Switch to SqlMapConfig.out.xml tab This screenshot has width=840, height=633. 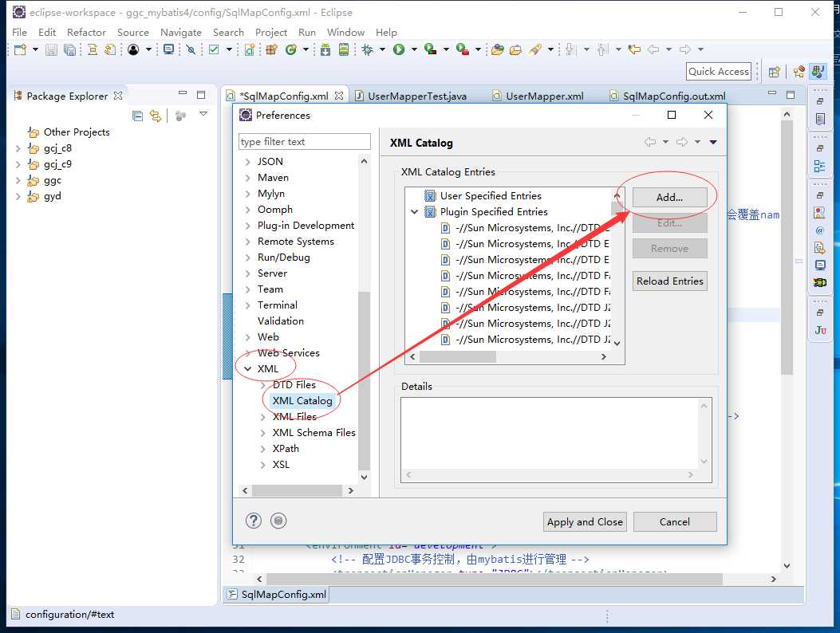click(x=668, y=96)
